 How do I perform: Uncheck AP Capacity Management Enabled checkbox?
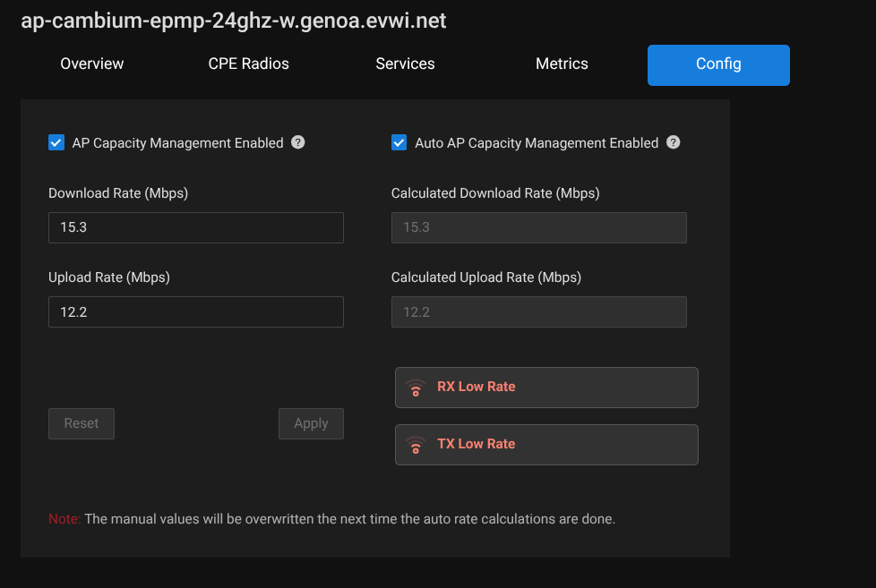coord(56,142)
